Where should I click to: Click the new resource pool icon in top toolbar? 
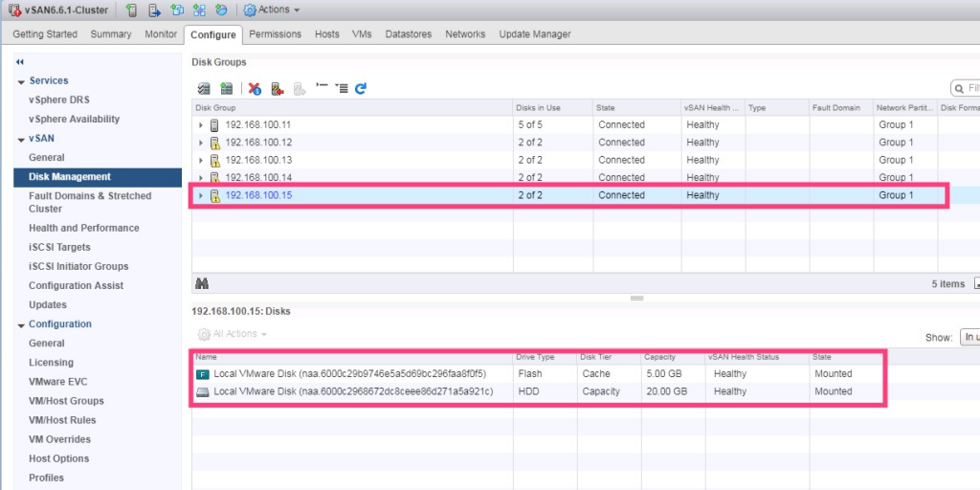(199, 10)
